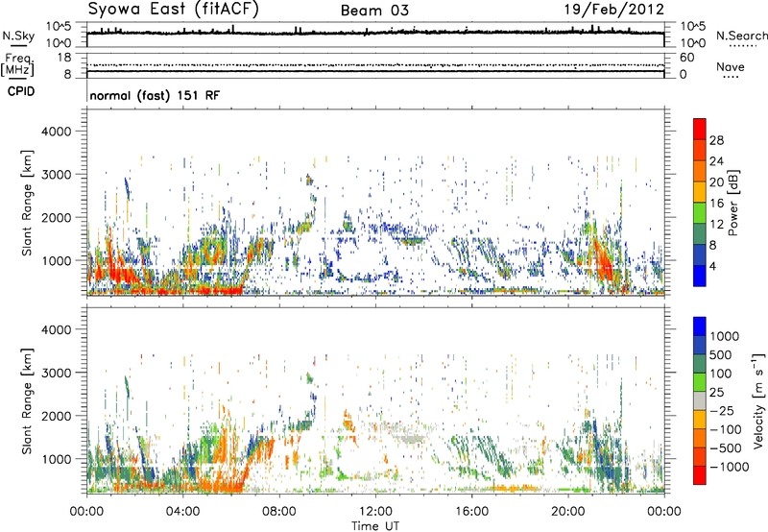Click the 16 value on Power colorbar

point(716,204)
